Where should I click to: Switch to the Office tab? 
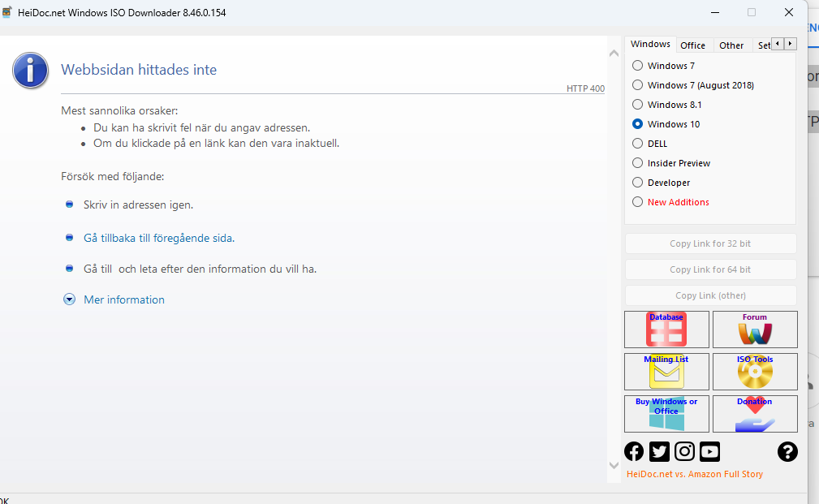tap(692, 45)
